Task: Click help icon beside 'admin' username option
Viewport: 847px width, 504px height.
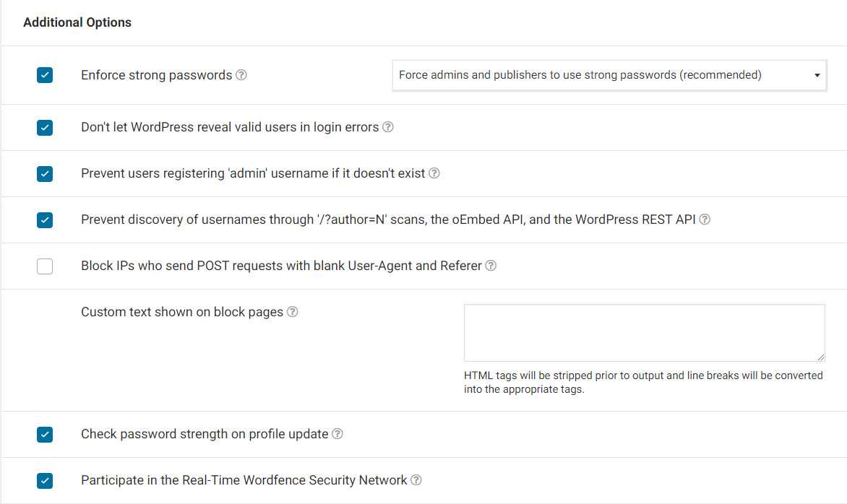Action: 434,173
